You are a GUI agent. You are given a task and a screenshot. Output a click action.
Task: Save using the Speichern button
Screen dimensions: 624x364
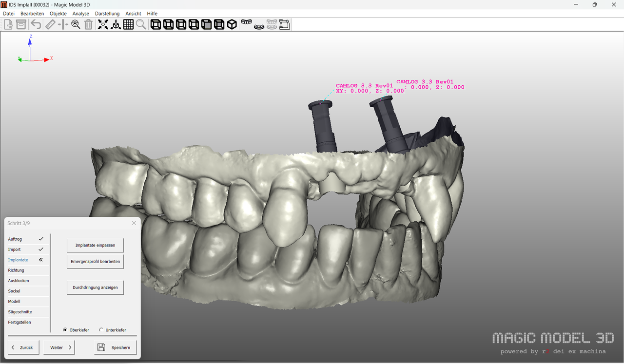(116, 347)
